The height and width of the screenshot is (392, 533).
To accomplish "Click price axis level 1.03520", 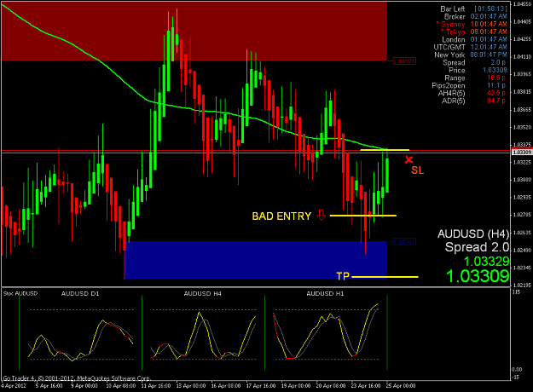I will tap(522, 127).
